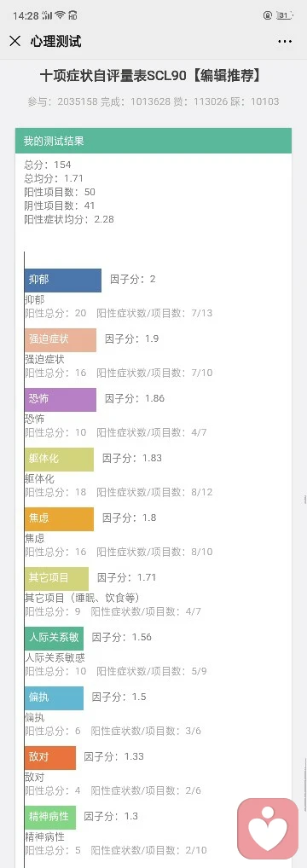Select the green 精神病性 bar

point(49,818)
